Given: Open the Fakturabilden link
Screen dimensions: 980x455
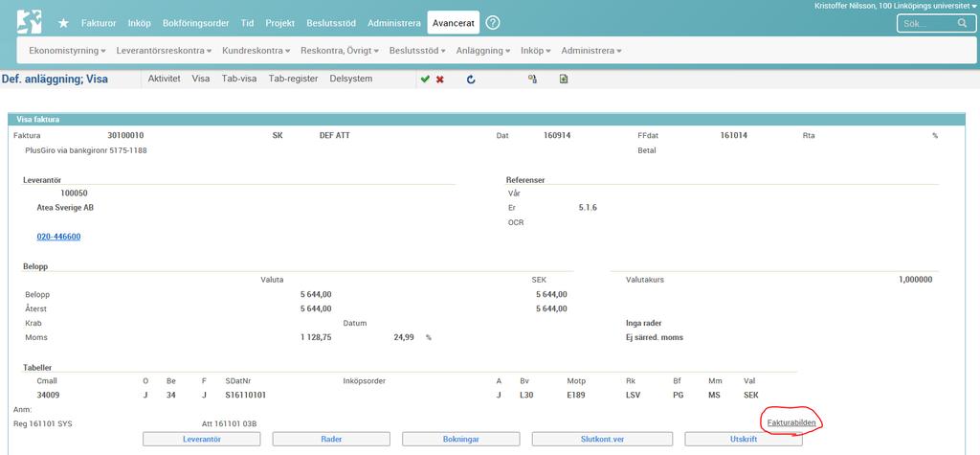Looking at the screenshot, I should (791, 423).
